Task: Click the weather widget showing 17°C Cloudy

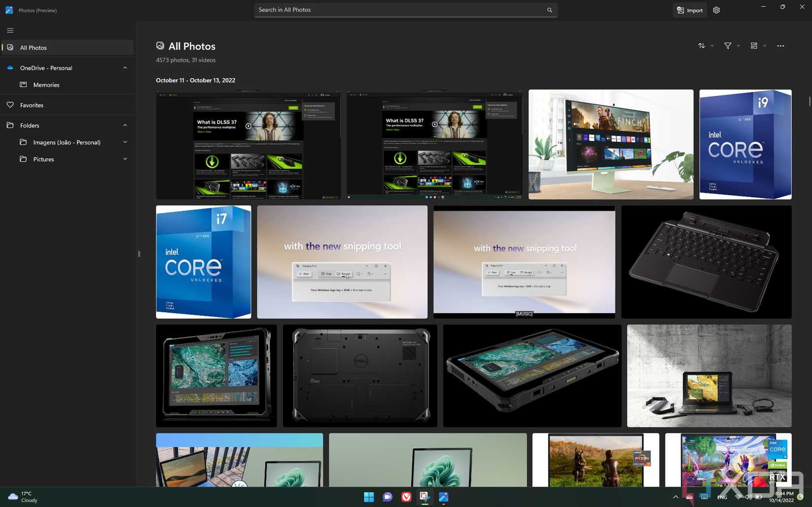Action: tap(22, 497)
